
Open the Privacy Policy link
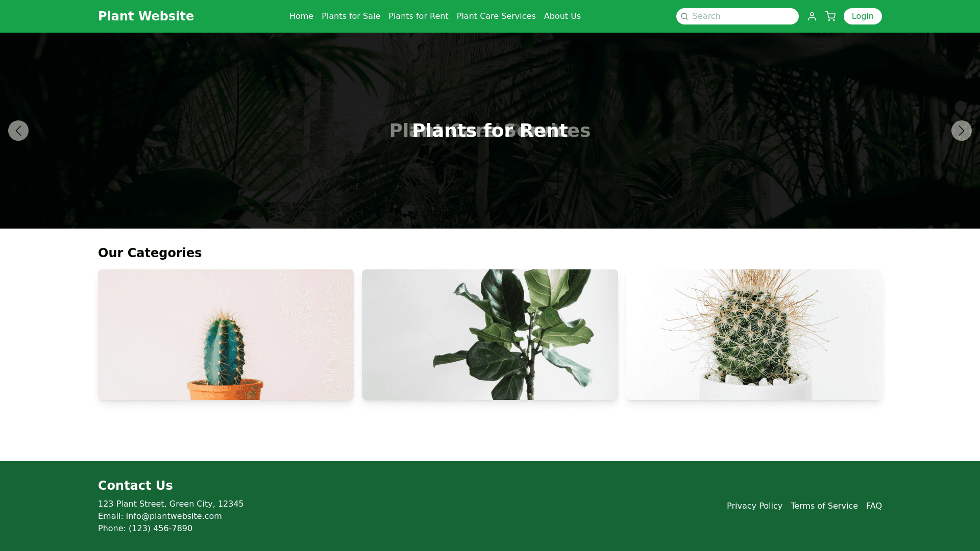754,506
